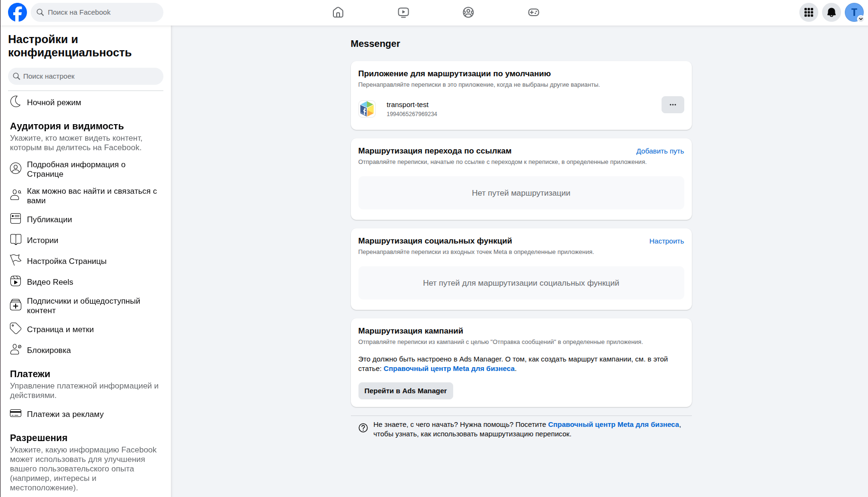Image resolution: width=868 pixels, height=497 pixels.
Task: Click the Настроить link
Action: tap(667, 241)
